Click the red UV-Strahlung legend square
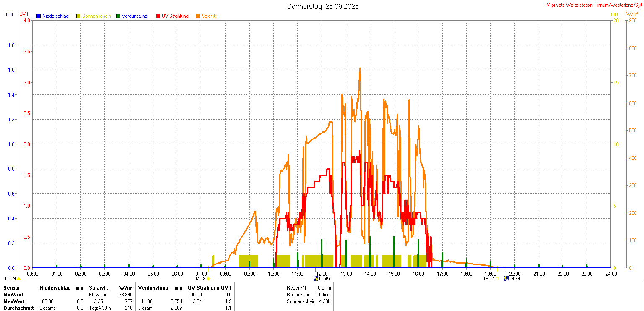This screenshot has width=644, height=311. (158, 16)
